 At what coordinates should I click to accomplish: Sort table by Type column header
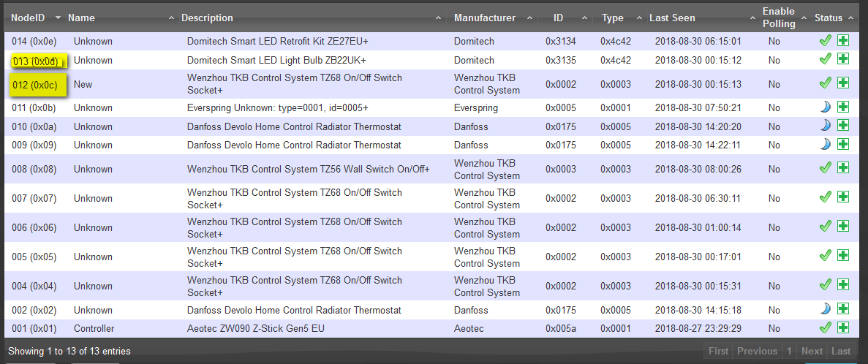[619, 18]
